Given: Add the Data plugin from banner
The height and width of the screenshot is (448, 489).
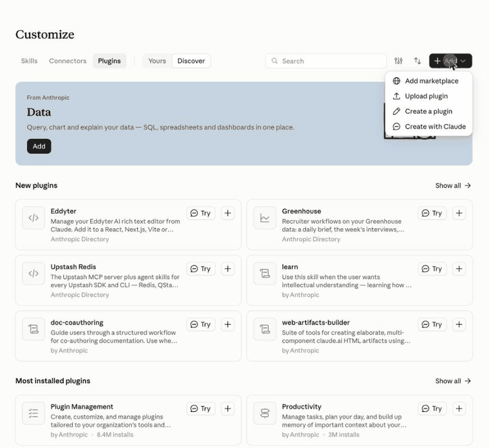Looking at the screenshot, I should (39, 146).
